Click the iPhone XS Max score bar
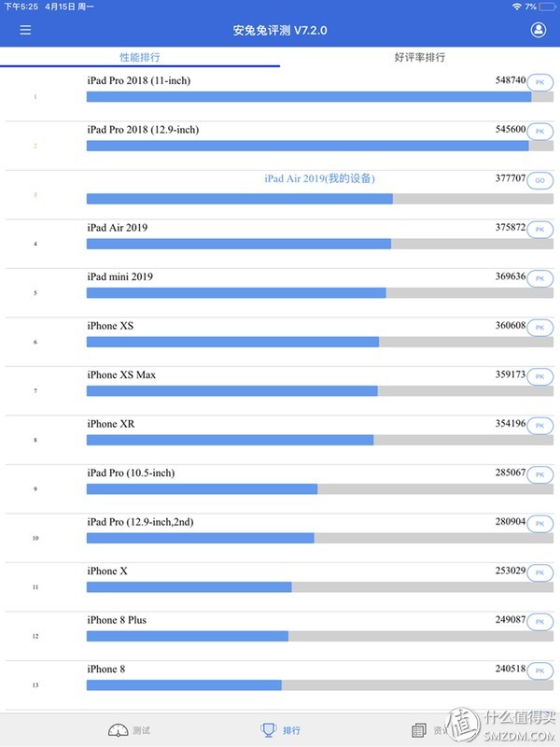 pyautogui.click(x=319, y=391)
